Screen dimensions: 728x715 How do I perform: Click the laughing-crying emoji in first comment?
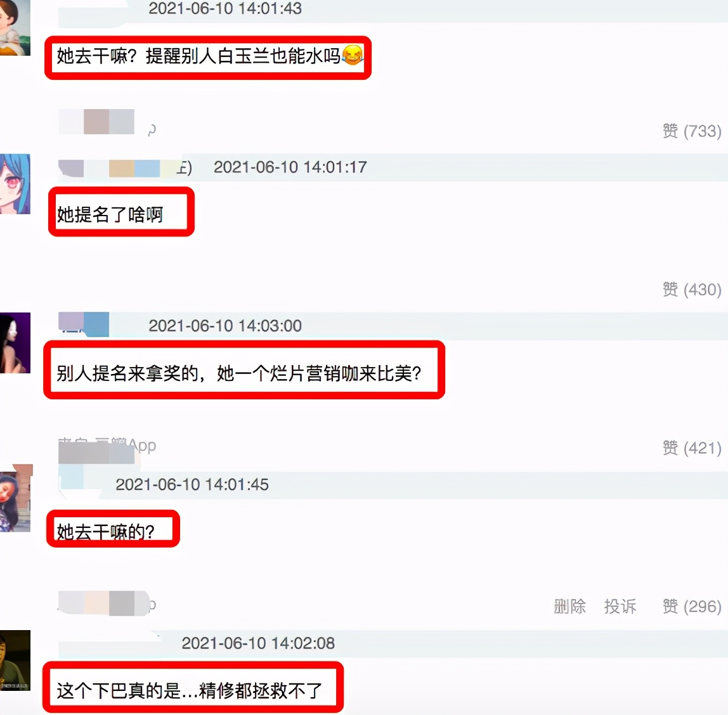point(353,56)
